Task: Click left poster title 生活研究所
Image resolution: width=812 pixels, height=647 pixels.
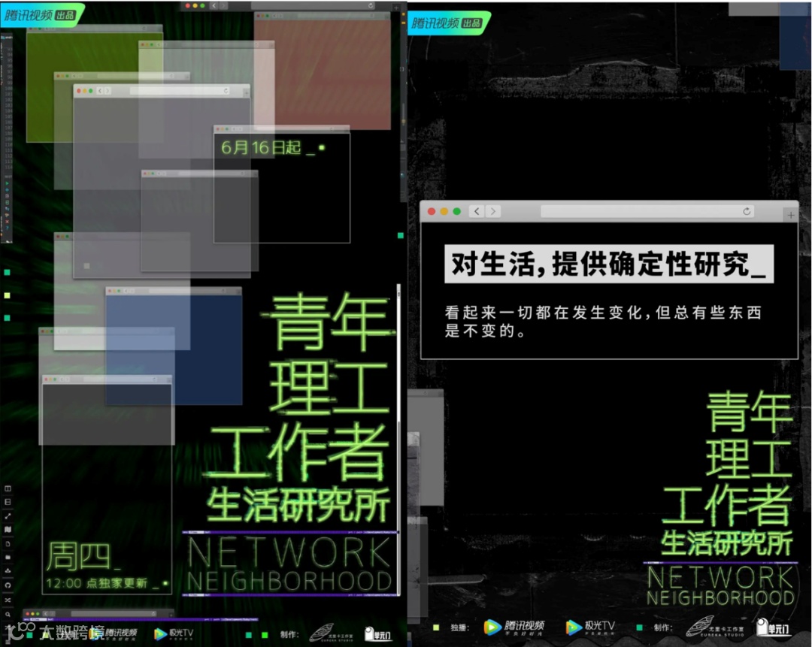Action: pos(298,506)
